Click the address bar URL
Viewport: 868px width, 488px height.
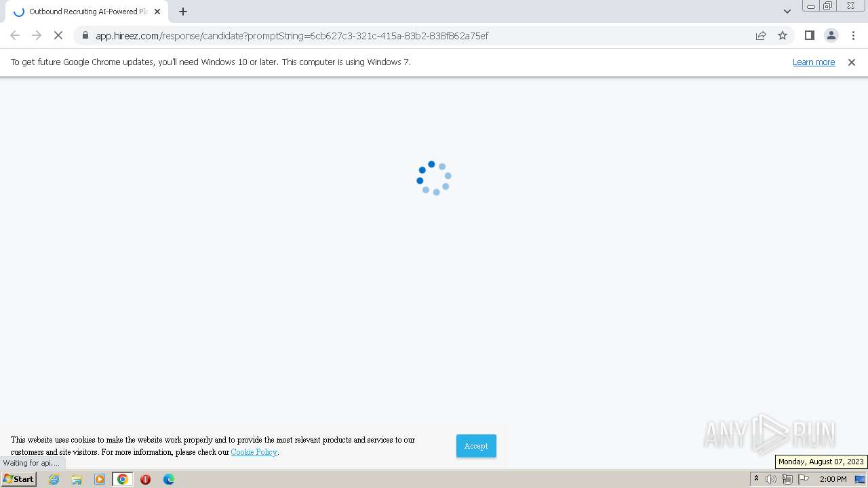292,35
